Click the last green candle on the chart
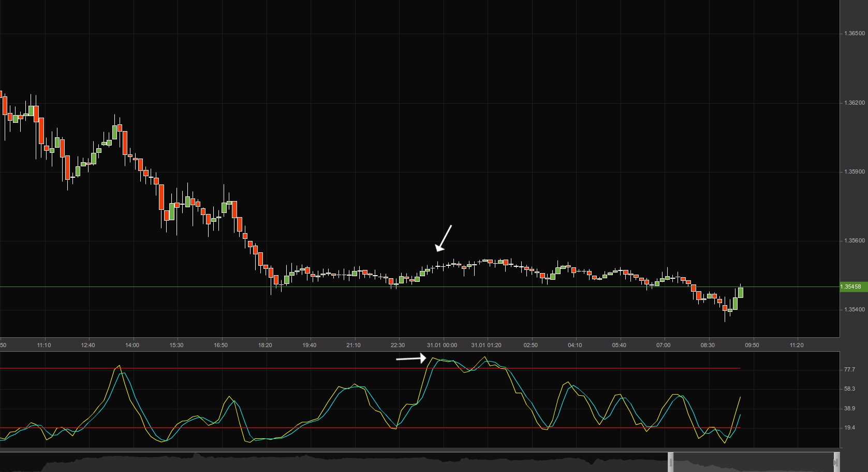 [741, 292]
